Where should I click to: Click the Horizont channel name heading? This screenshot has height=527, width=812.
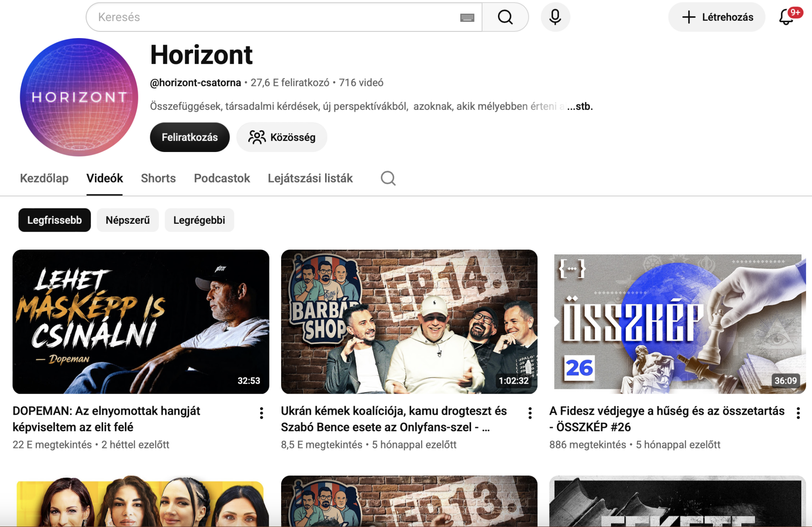coord(201,55)
